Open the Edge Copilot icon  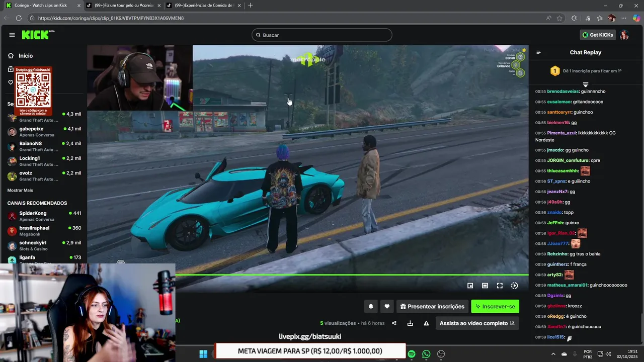coord(636,18)
